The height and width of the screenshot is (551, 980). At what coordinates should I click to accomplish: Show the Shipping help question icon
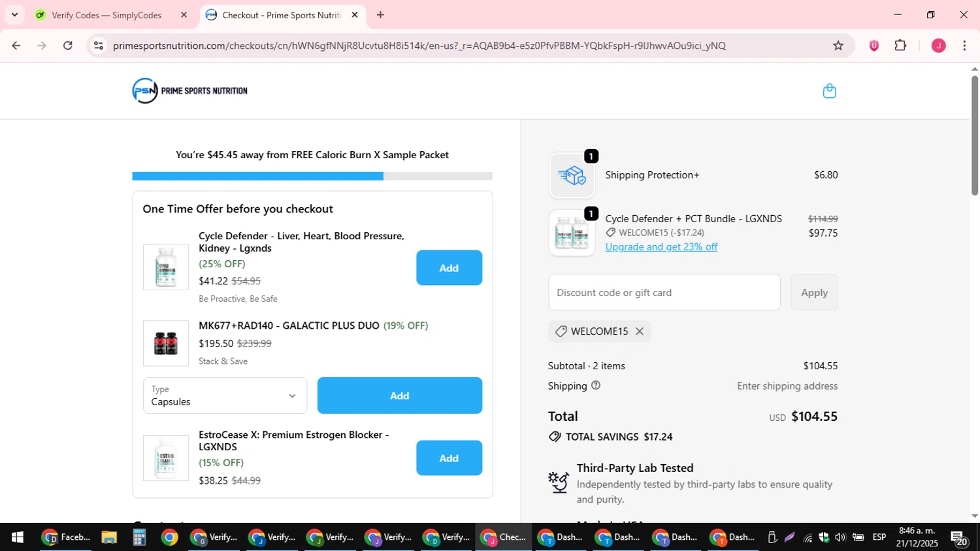[596, 386]
